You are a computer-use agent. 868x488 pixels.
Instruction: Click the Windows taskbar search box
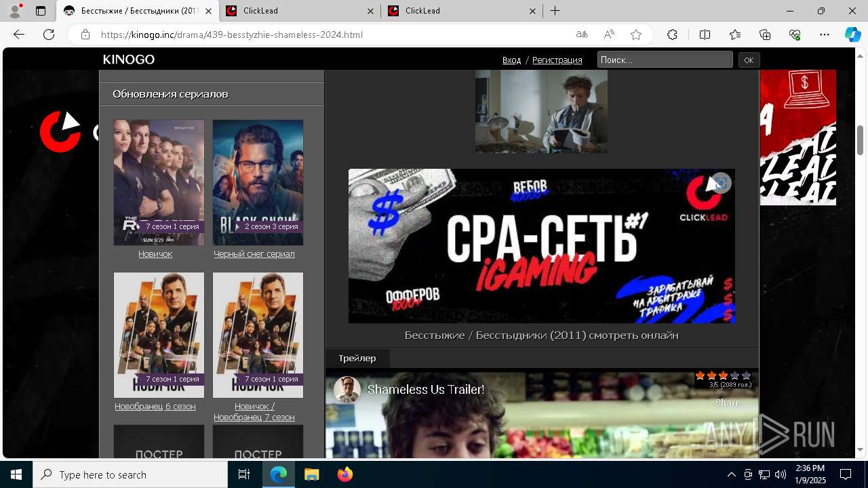tap(130, 474)
